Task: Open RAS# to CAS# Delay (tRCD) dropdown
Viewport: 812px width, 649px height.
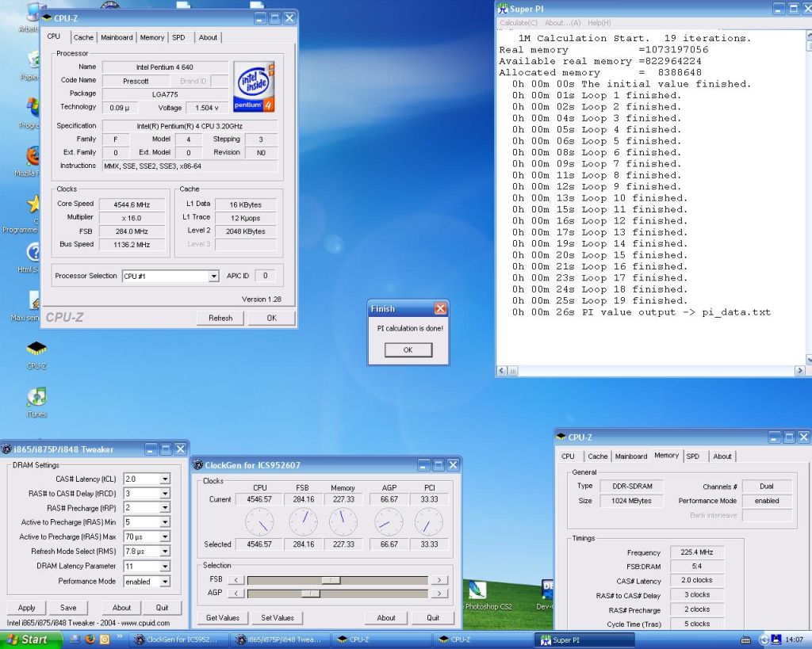Action: (x=165, y=494)
